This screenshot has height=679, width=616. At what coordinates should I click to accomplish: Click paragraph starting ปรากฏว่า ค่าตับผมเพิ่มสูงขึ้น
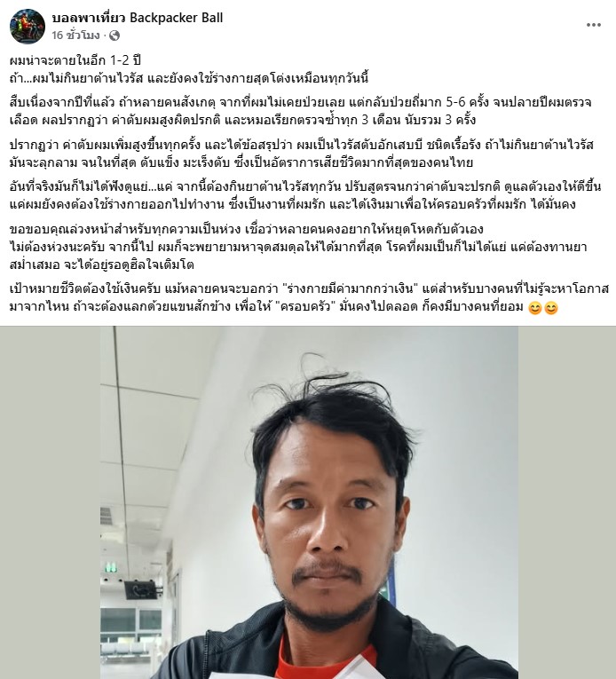click(x=302, y=154)
